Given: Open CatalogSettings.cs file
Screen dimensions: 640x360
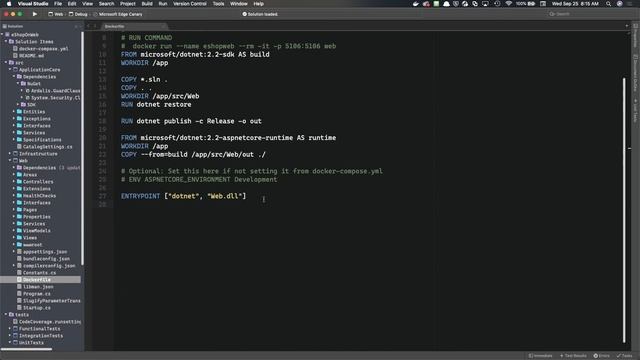Looking at the screenshot, I should (x=47, y=147).
